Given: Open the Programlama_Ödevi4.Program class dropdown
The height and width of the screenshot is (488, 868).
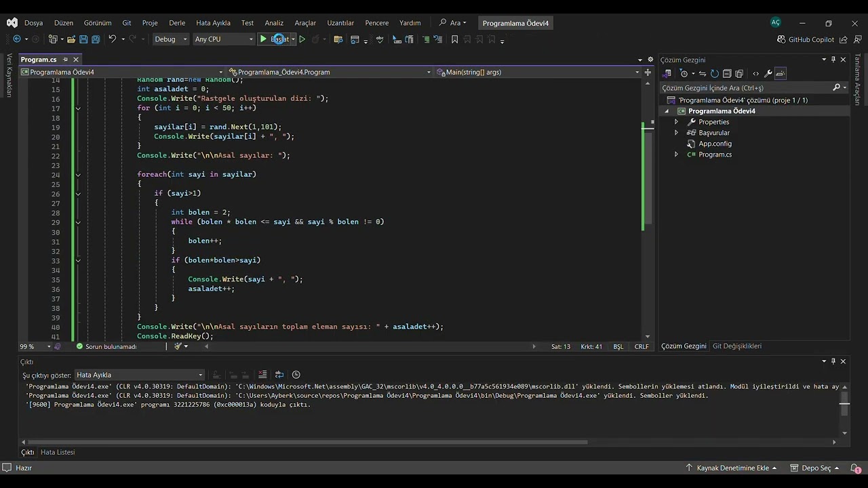Looking at the screenshot, I should [x=330, y=72].
